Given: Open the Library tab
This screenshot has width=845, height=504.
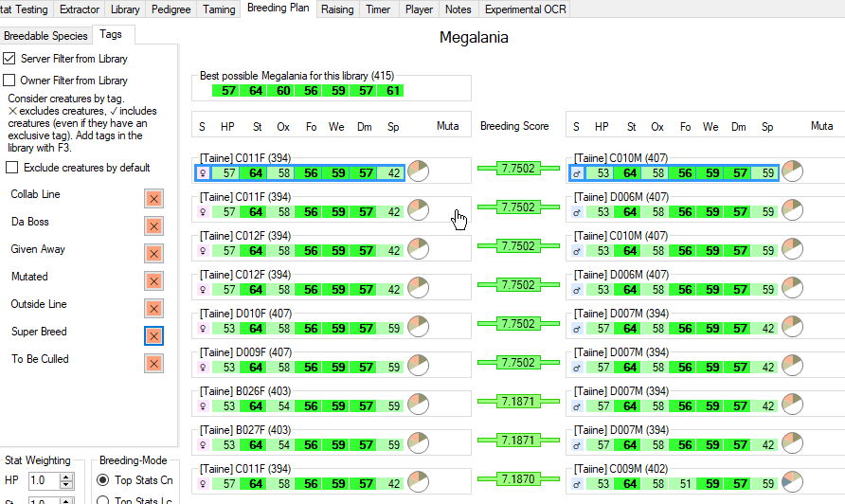Looking at the screenshot, I should tap(125, 9).
